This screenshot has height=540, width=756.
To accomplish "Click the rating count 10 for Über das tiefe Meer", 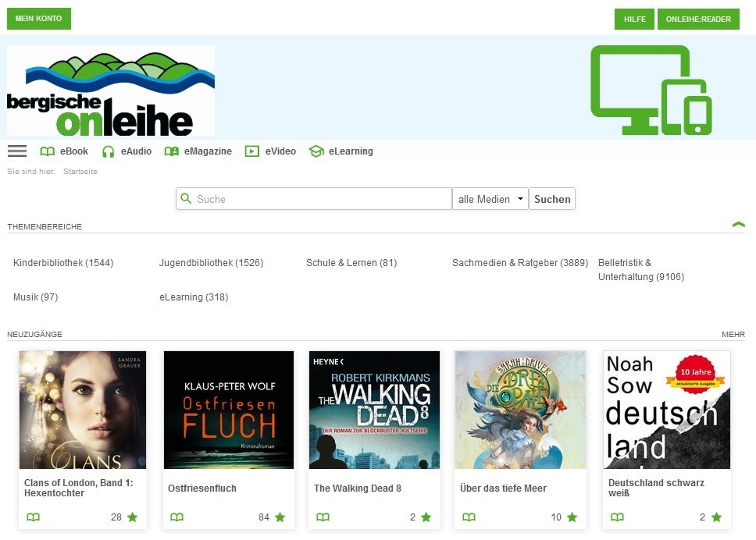I will tap(556, 517).
